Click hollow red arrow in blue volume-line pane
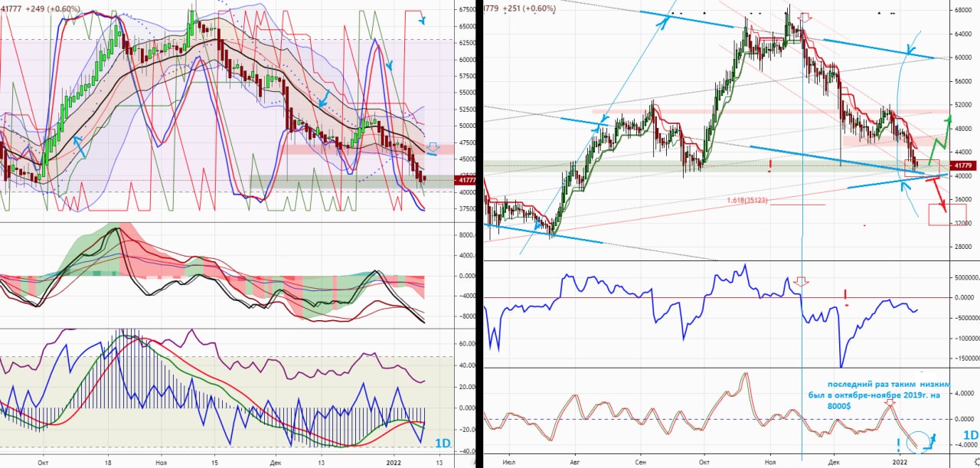 (802, 282)
